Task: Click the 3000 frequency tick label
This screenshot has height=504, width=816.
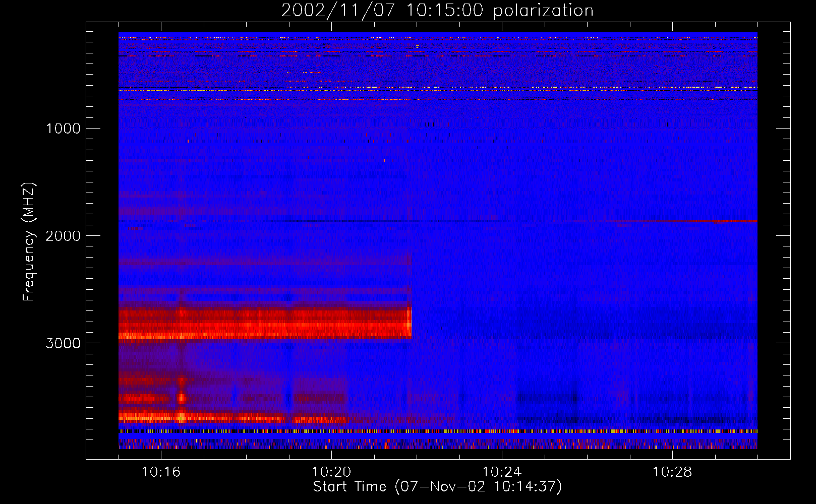Action: pos(63,343)
